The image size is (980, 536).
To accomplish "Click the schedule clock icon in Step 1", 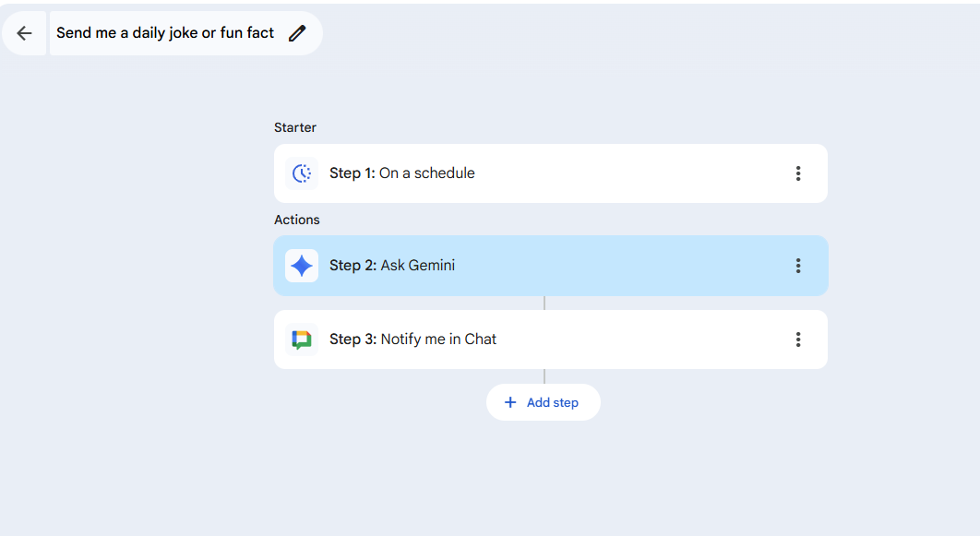I will pos(302,173).
